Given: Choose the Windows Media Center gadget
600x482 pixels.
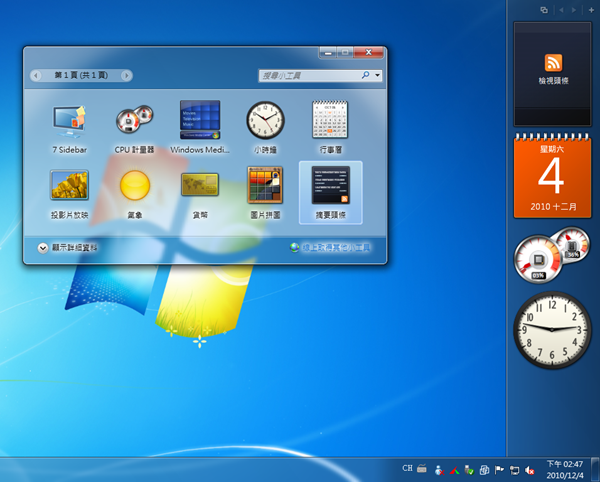Looking at the screenshot, I should click(199, 127).
